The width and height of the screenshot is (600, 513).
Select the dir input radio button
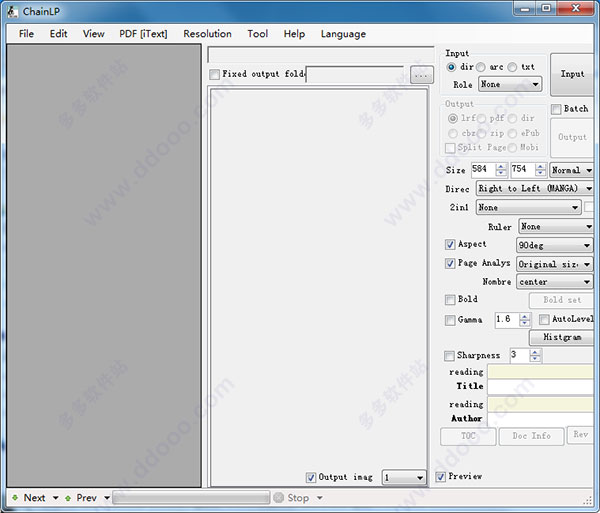(x=451, y=67)
